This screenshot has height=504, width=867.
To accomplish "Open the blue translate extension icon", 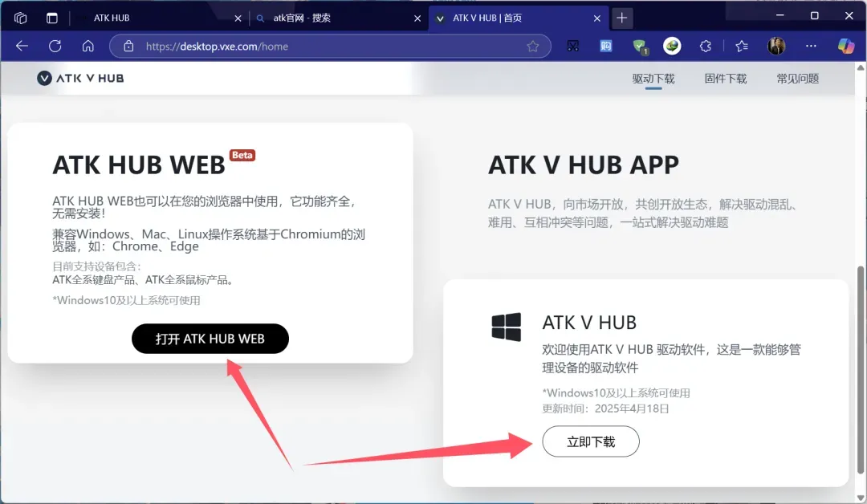I will click(x=606, y=46).
